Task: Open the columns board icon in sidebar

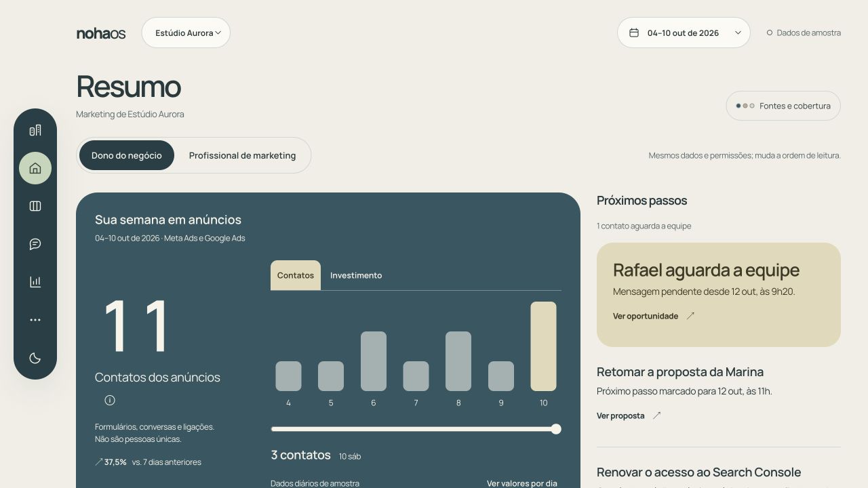Action: tap(35, 206)
